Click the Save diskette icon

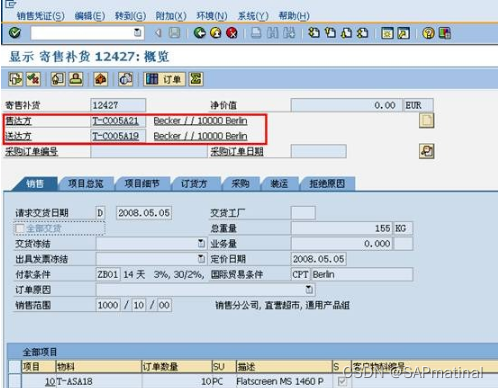174,33
